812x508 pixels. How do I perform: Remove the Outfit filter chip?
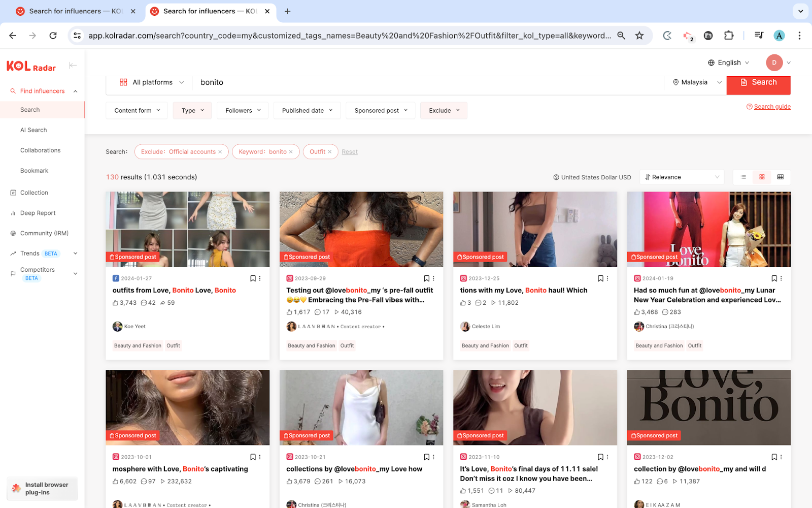coord(329,152)
